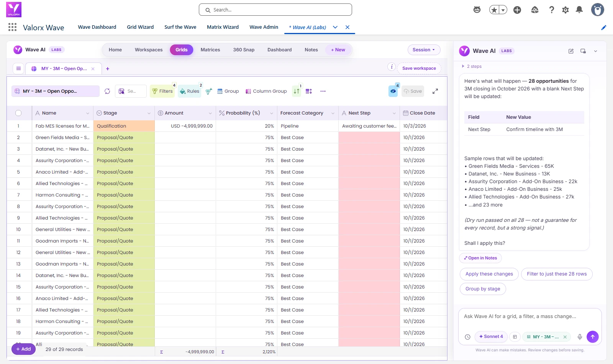Open the Forecast Category column menu
This screenshot has height=364, width=613.
pos(333,113)
